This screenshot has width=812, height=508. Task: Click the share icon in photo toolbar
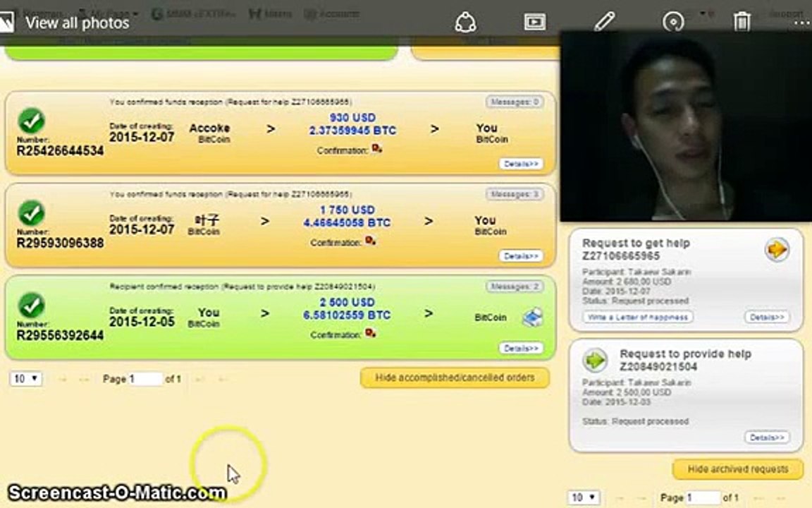point(465,23)
